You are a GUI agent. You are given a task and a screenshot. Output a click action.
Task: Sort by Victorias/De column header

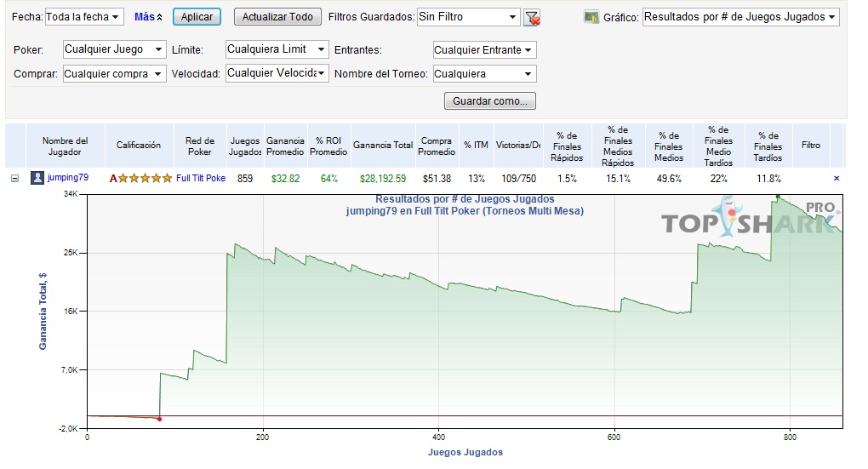[x=518, y=145]
